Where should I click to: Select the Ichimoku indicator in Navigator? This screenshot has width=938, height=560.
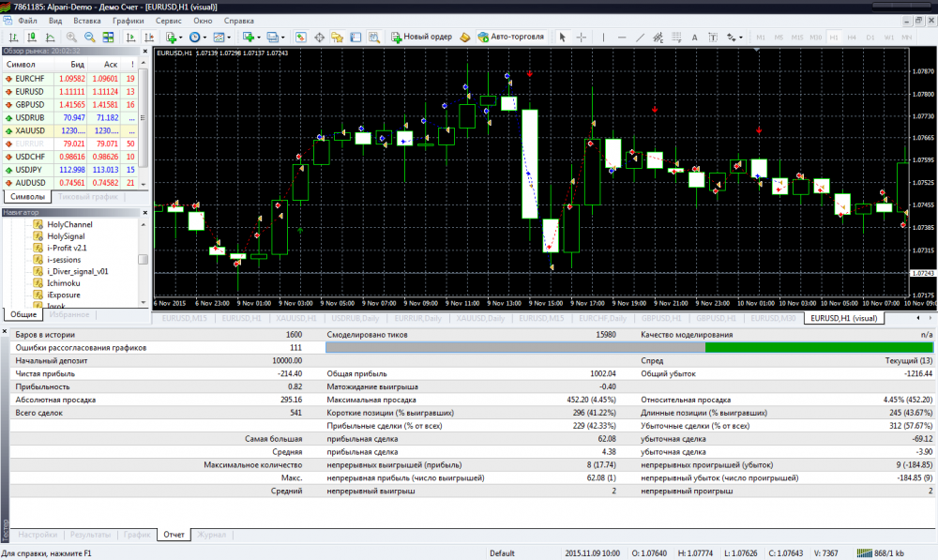(65, 281)
